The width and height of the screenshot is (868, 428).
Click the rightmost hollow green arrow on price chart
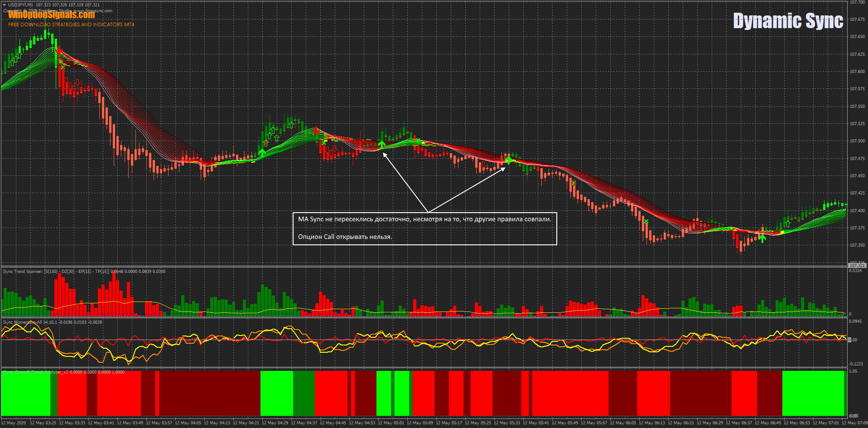click(787, 224)
